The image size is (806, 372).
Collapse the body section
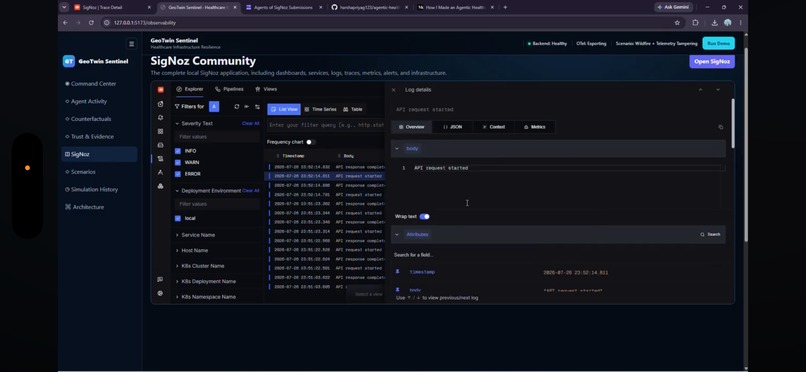[397, 148]
